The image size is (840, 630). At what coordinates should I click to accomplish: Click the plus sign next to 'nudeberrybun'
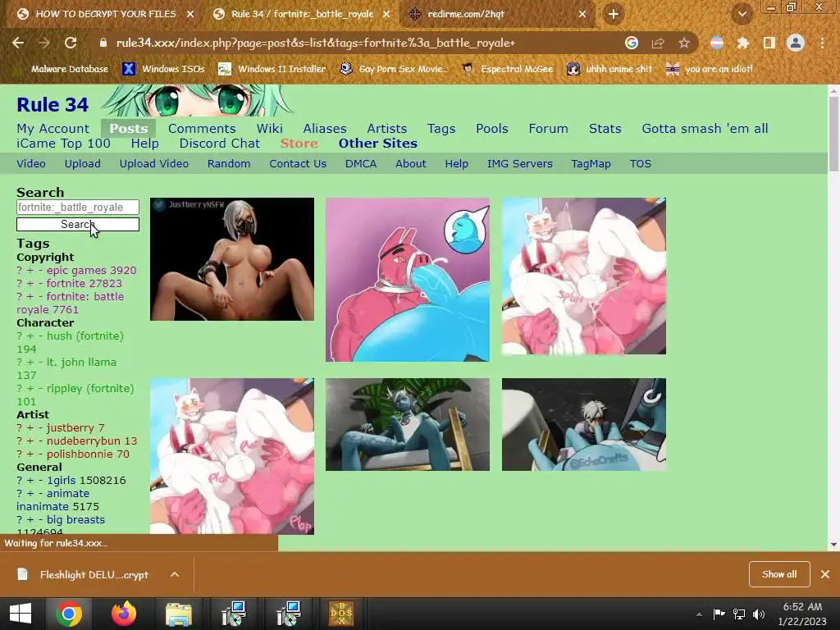(x=30, y=441)
